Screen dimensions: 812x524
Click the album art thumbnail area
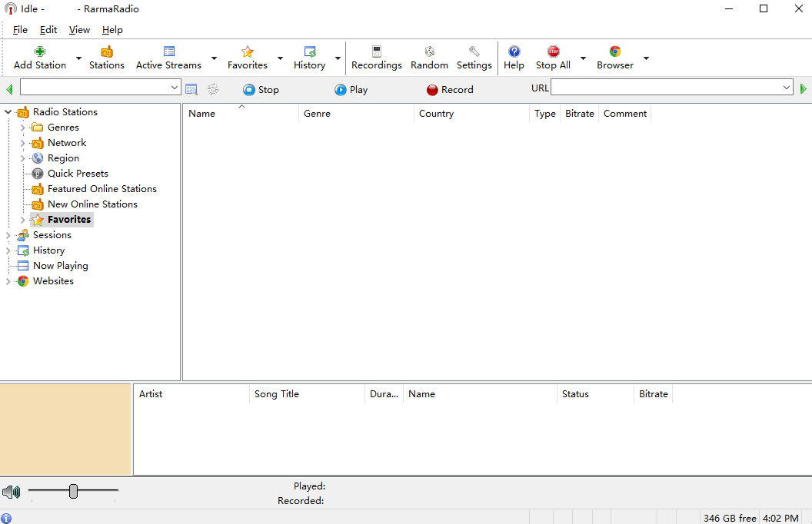click(x=65, y=429)
